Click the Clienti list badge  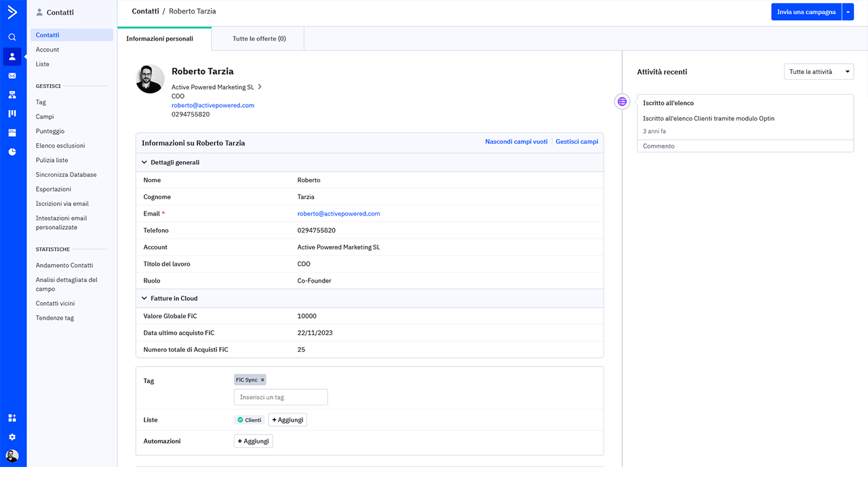click(249, 420)
